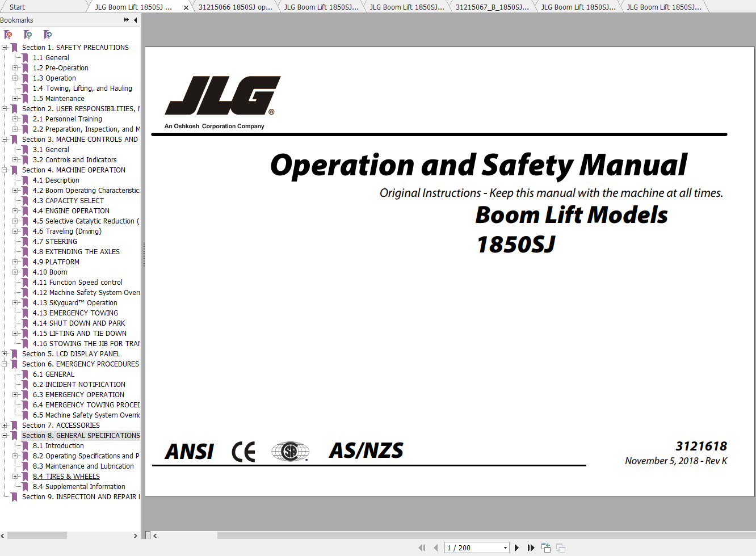Click the previous page arrow
This screenshot has height=556, width=756.
436,547
